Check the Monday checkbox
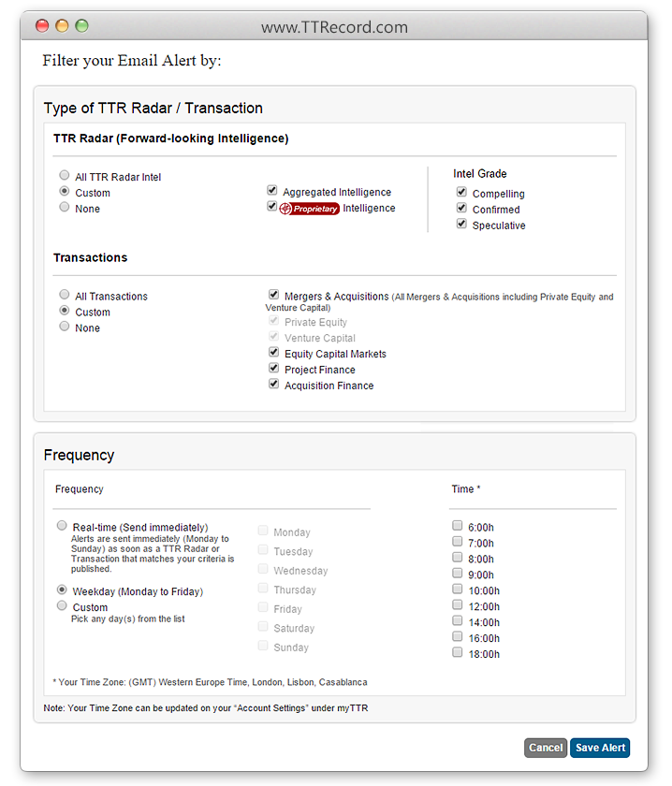Screen dimensions: 672x786 coord(263,531)
